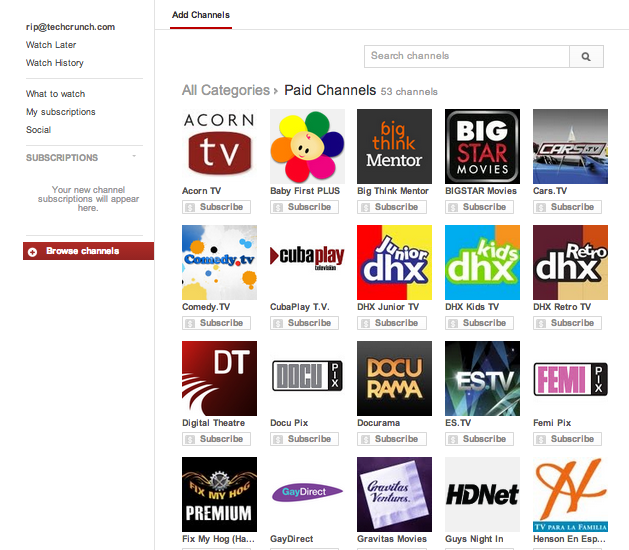Viewport: 629px width, 550px height.
Task: Subscribe to Acorn TV
Action: click(216, 207)
